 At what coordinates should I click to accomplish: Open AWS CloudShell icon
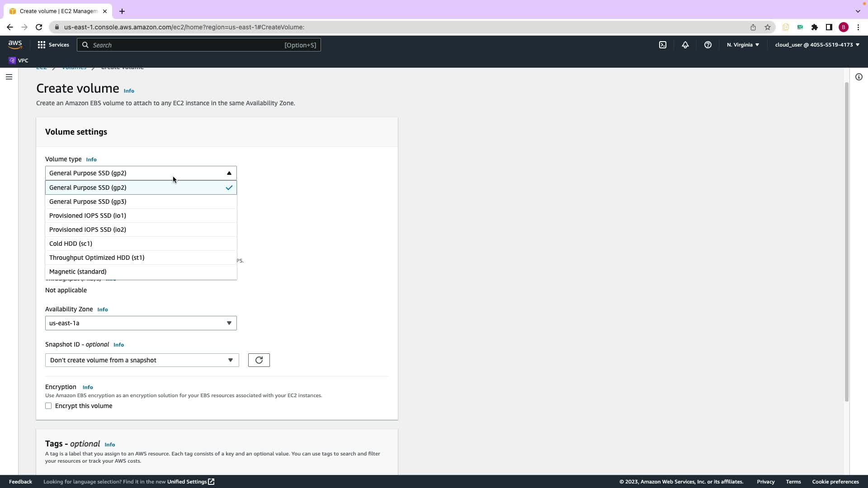point(662,45)
